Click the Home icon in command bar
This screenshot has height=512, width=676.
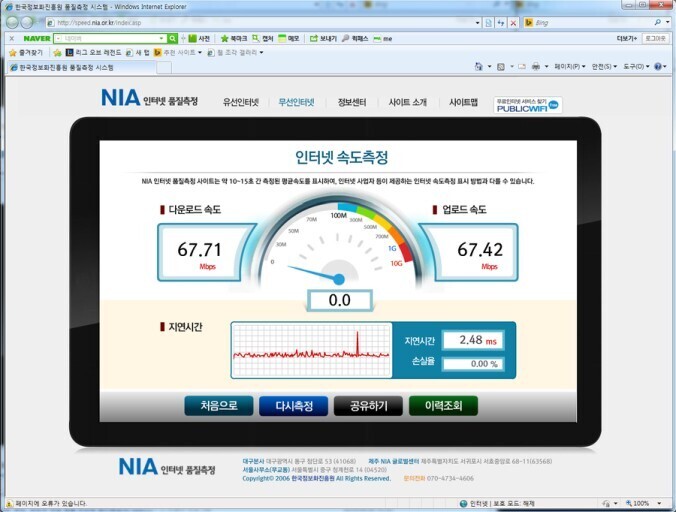pyautogui.click(x=479, y=66)
